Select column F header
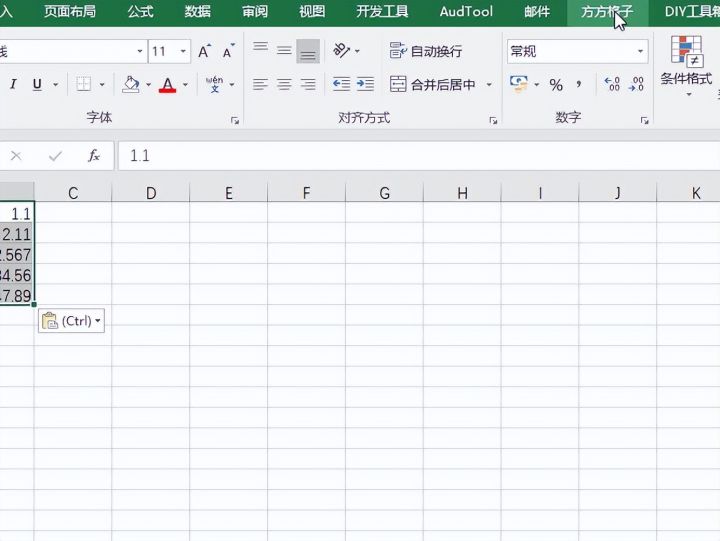The width and height of the screenshot is (720, 541). pos(306,192)
